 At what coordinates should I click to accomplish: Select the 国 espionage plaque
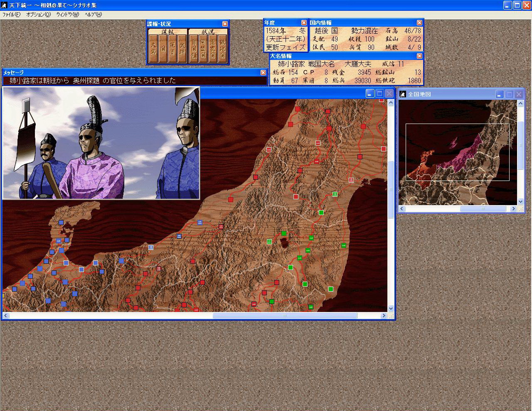point(163,49)
